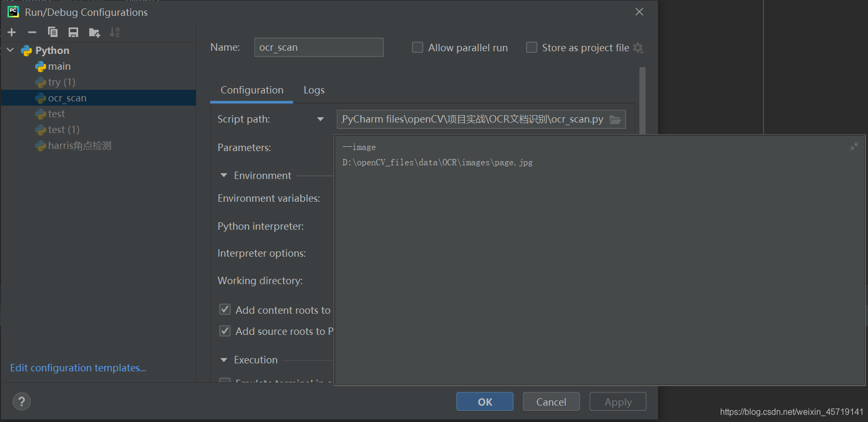Viewport: 868px width, 422px height.
Task: Select the harris角点检测 configuration
Action: [98, 145]
